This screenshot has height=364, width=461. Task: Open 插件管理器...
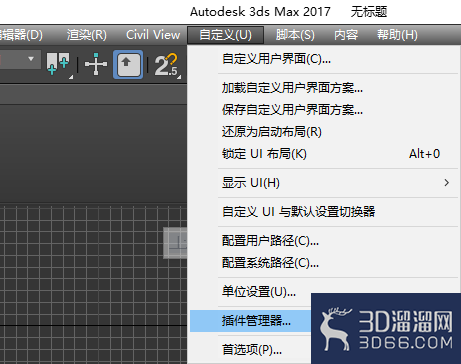(x=250, y=321)
